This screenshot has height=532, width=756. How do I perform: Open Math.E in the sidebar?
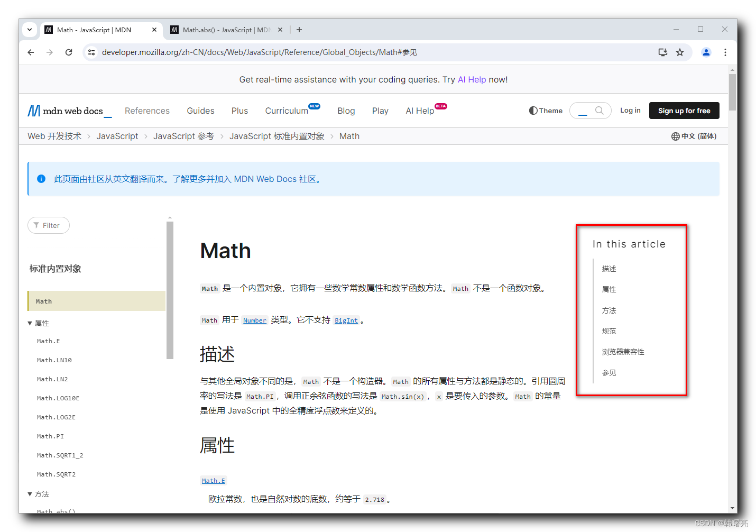click(48, 342)
